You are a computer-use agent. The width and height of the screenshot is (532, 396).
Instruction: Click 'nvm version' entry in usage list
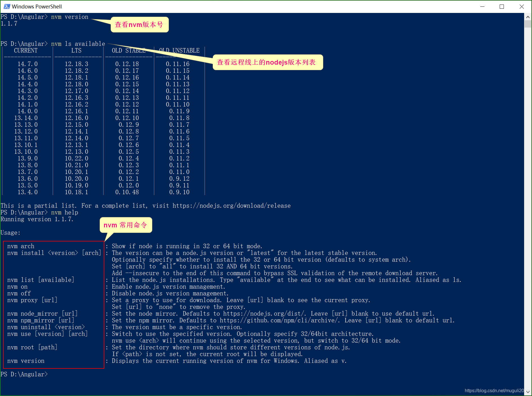[26, 361]
